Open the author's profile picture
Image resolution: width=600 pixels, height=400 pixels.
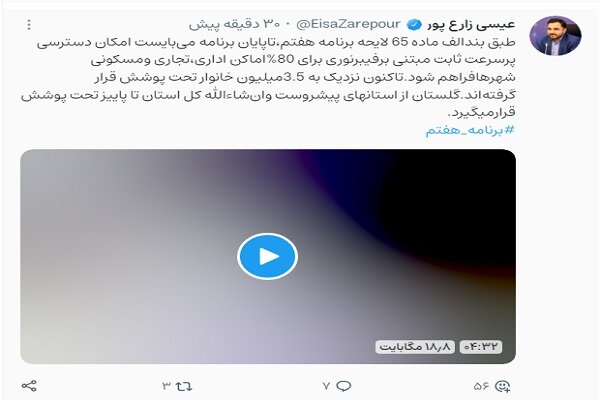(555, 36)
